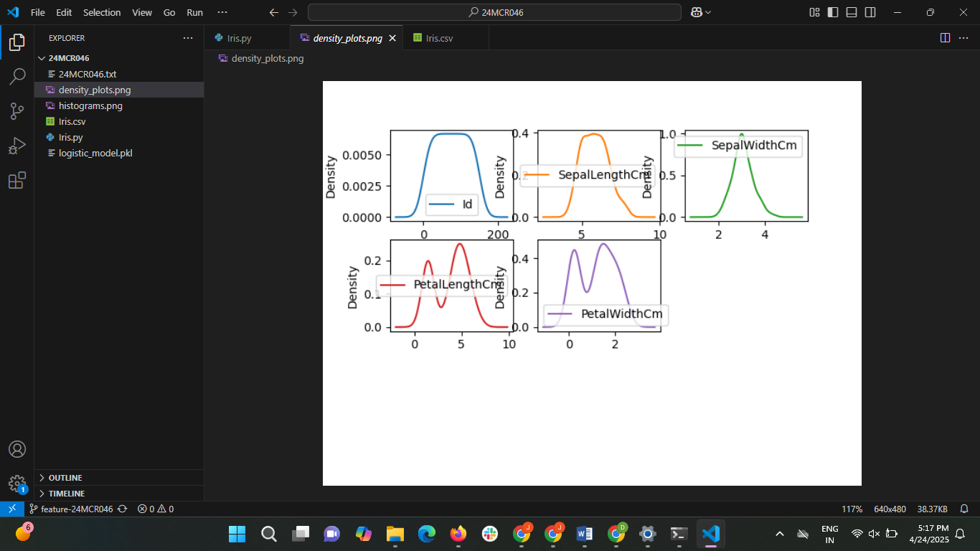
Task: Open Microsoft Word from taskbar
Action: (x=584, y=534)
